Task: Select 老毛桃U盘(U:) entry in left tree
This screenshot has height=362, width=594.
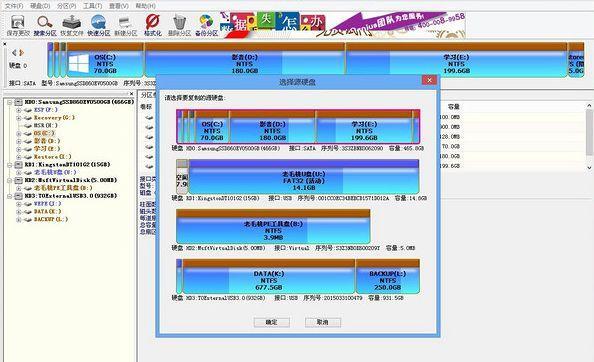Action: (x=55, y=172)
